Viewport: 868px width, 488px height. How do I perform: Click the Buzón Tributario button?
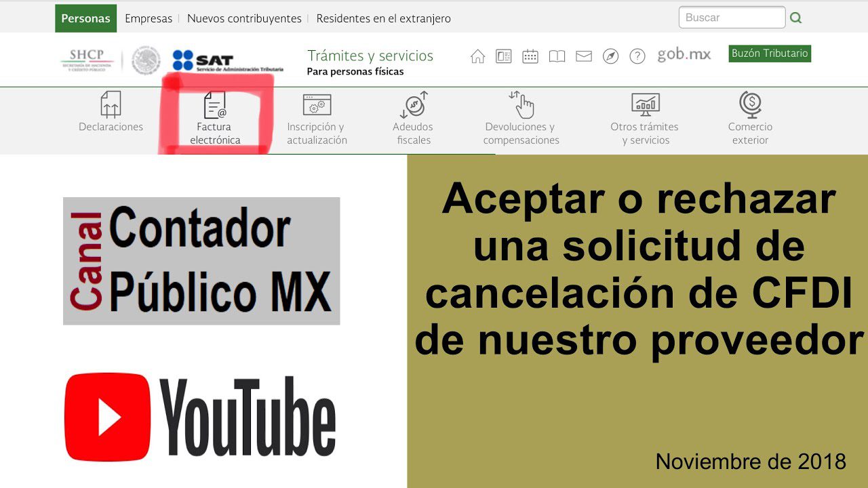coord(769,53)
